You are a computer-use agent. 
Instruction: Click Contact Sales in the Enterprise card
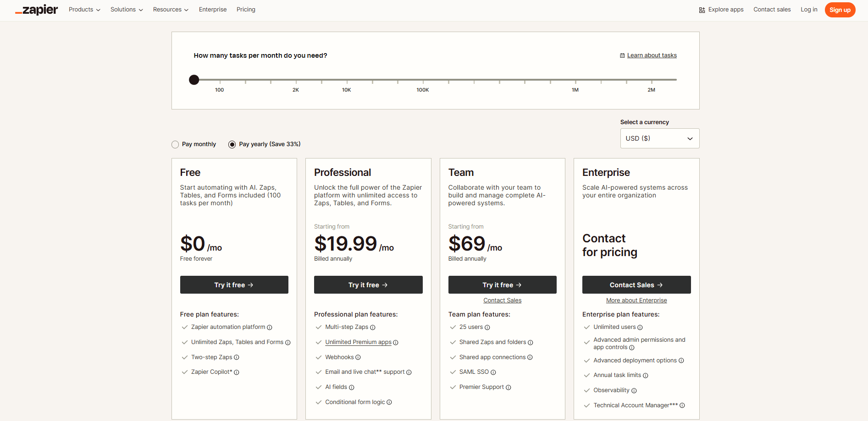coord(636,284)
